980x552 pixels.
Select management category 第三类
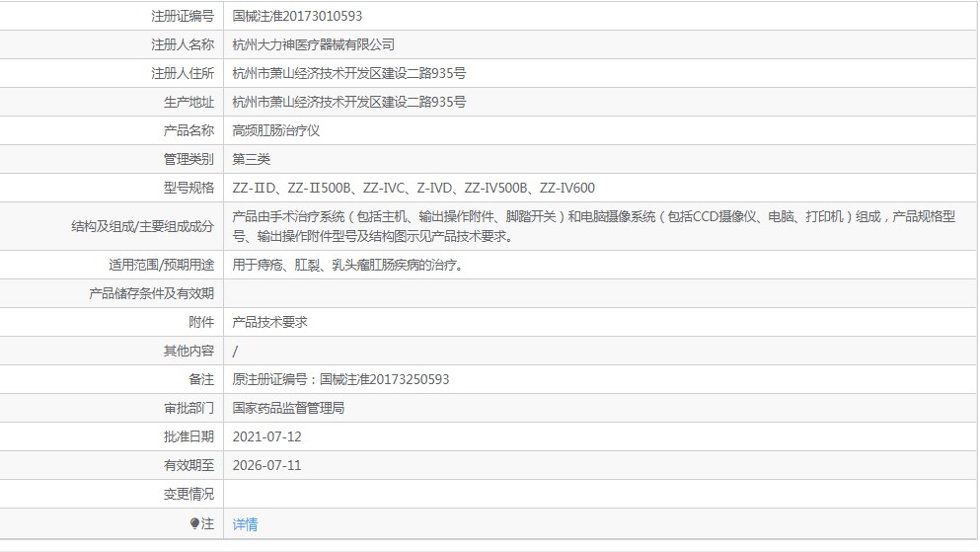252,159
